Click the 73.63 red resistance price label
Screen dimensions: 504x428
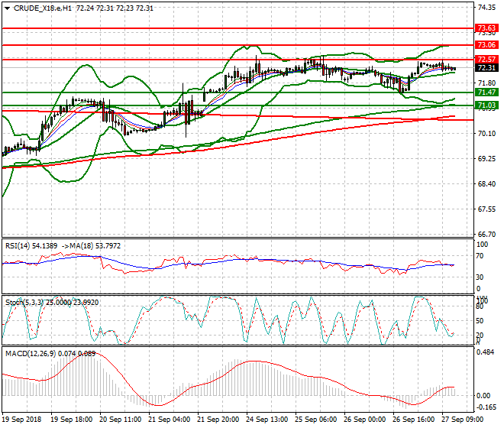[486, 28]
